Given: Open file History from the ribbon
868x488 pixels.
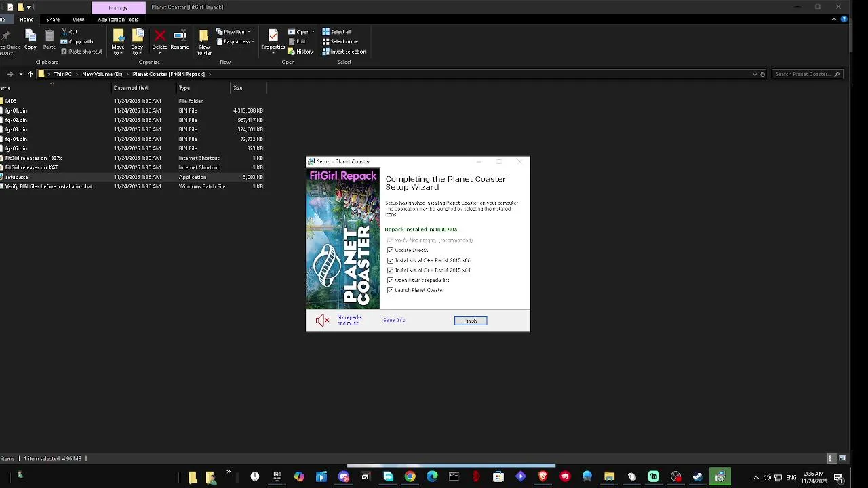Looking at the screenshot, I should (x=301, y=52).
